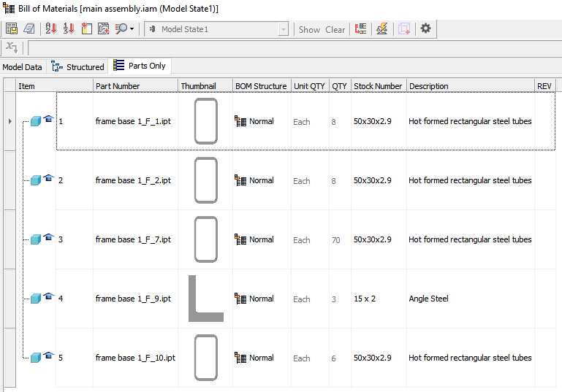This screenshot has height=392, width=562.
Task: Click the Export Bill of Materials icon
Action: (12, 28)
